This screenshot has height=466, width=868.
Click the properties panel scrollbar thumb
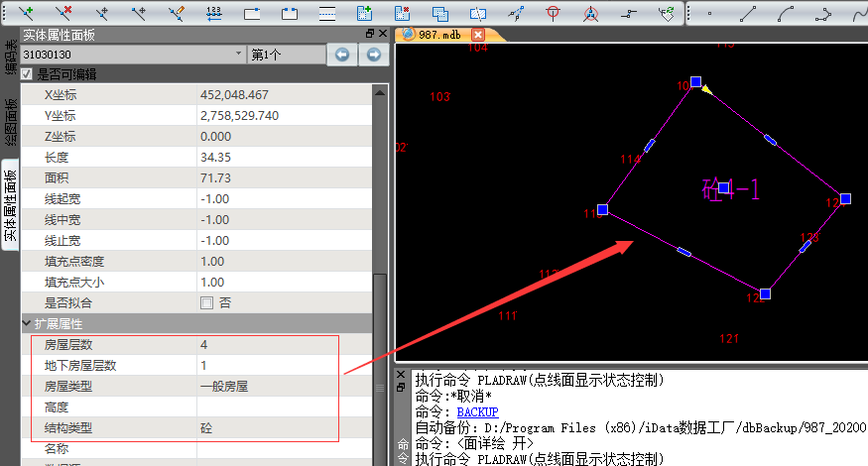pos(380,371)
